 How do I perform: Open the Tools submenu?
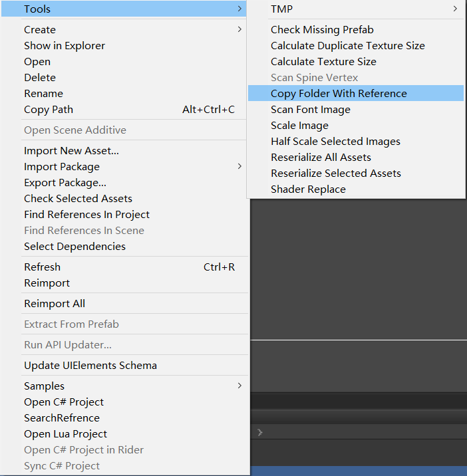tap(37, 9)
